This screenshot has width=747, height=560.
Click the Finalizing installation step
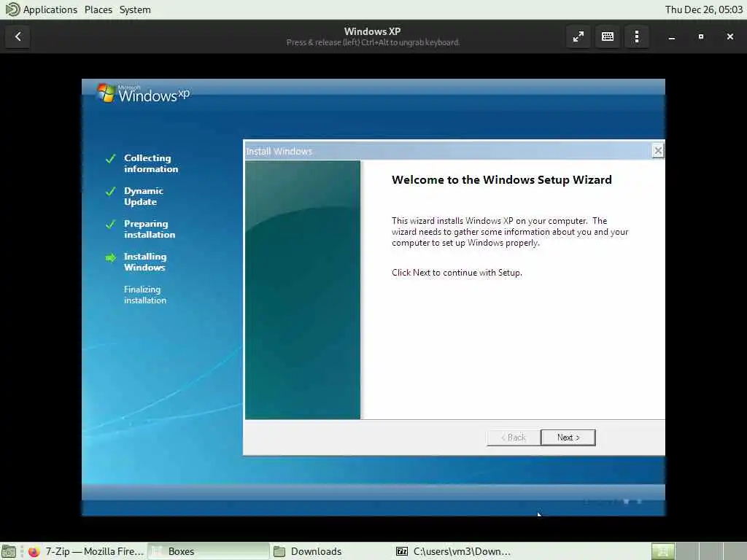145,295
